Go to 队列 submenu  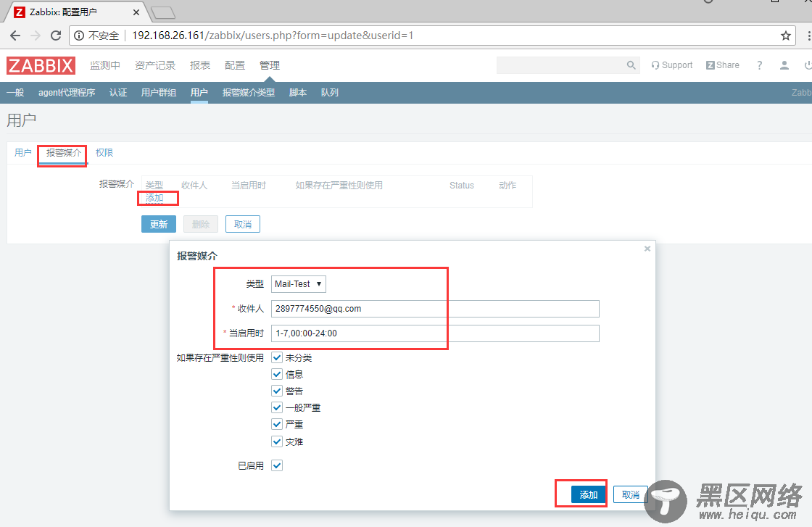pos(329,93)
